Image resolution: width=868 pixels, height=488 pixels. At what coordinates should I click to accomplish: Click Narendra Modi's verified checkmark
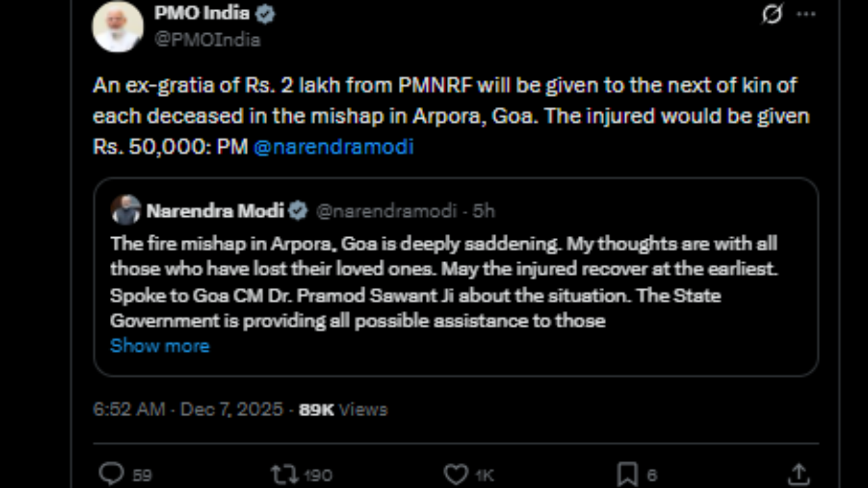click(296, 211)
